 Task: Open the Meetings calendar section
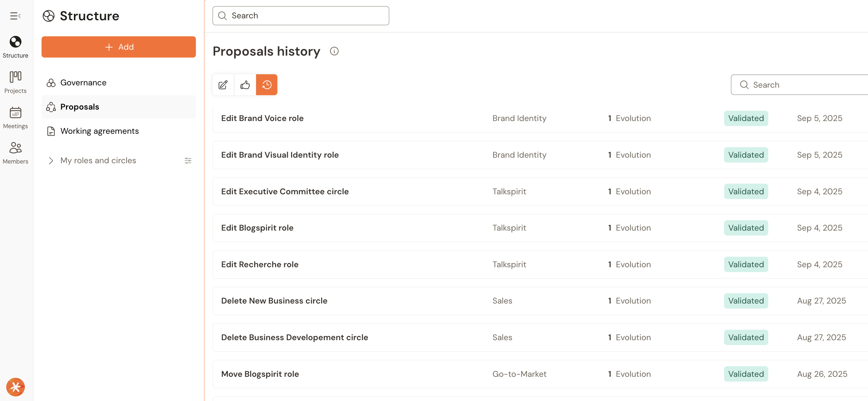coord(15,118)
